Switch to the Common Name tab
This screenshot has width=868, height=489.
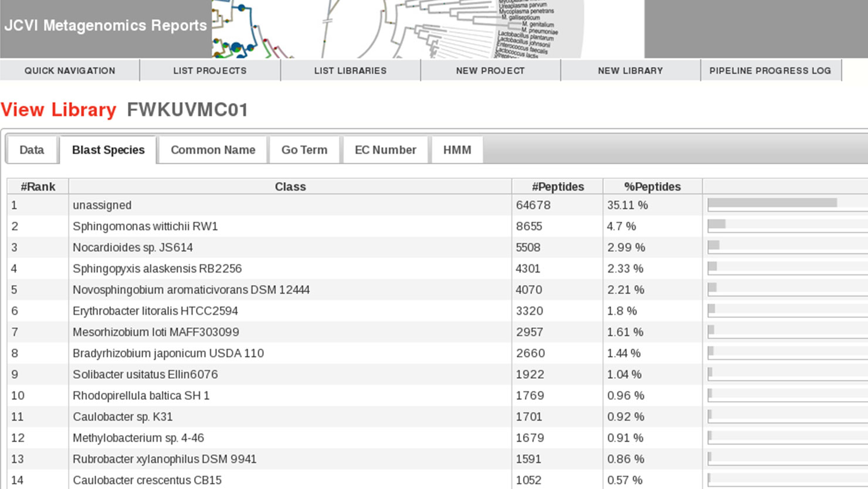point(213,150)
